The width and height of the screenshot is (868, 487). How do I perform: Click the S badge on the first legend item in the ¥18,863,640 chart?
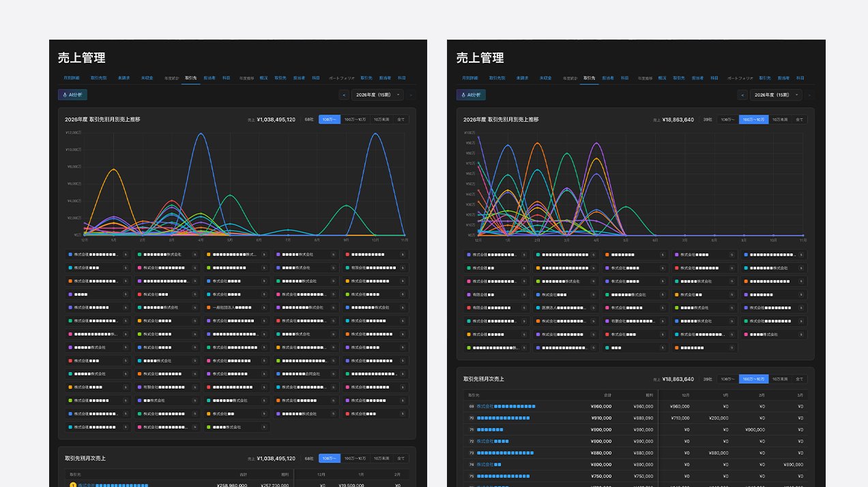click(524, 254)
